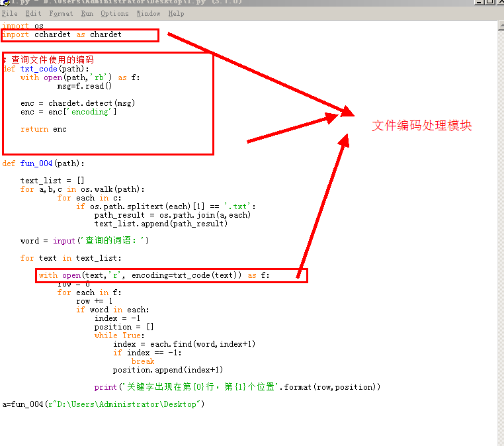
Task: Open the Help menu
Action: click(x=176, y=14)
